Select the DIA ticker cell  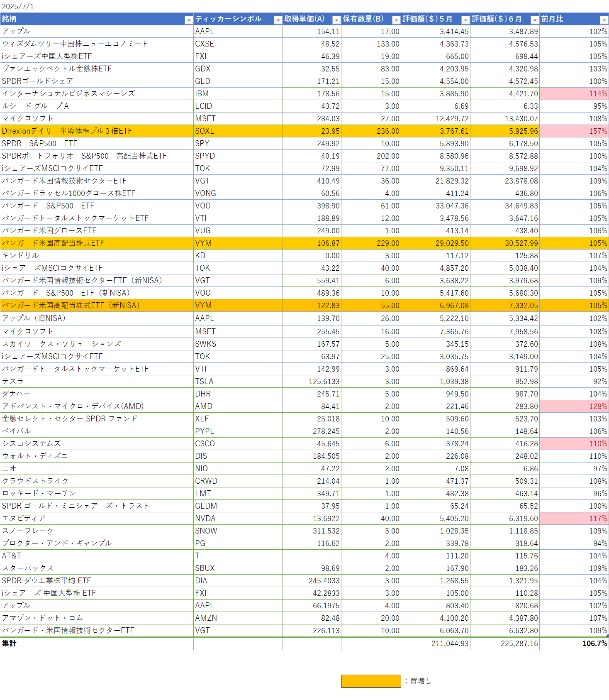pos(238,581)
